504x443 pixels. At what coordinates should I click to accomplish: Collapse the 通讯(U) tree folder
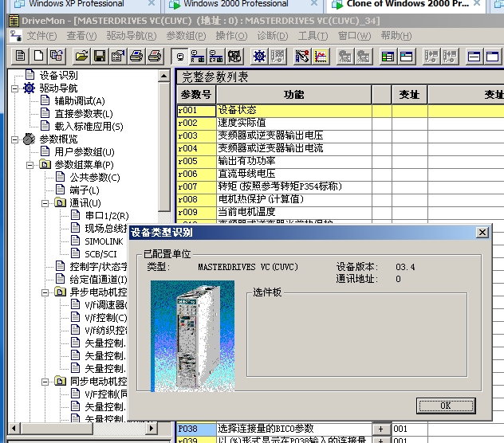45,203
